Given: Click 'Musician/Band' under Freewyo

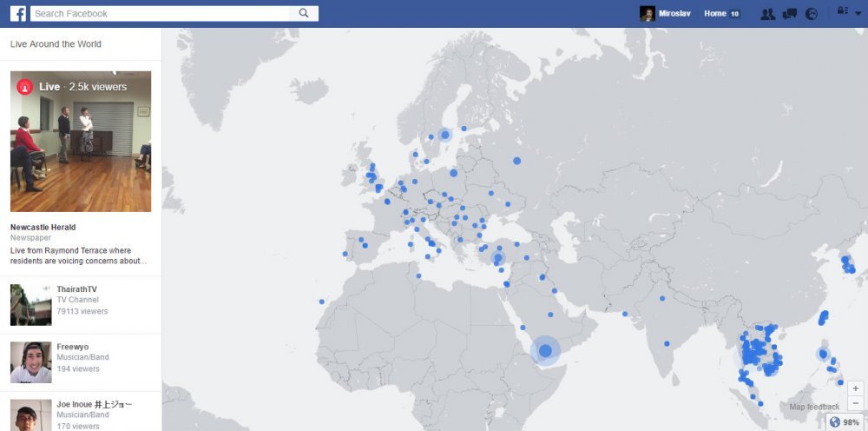Looking at the screenshot, I should 83,357.
